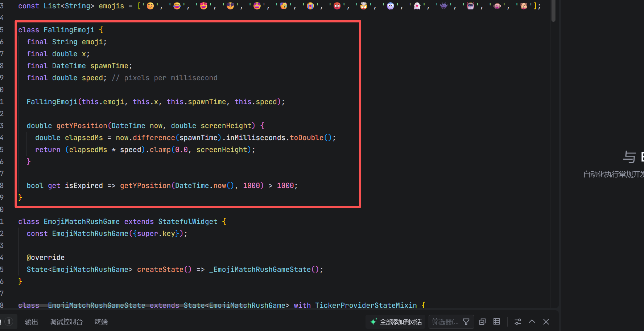This screenshot has width=644, height=331.
Task: Open the 输出 panel tab
Action: [x=31, y=322]
